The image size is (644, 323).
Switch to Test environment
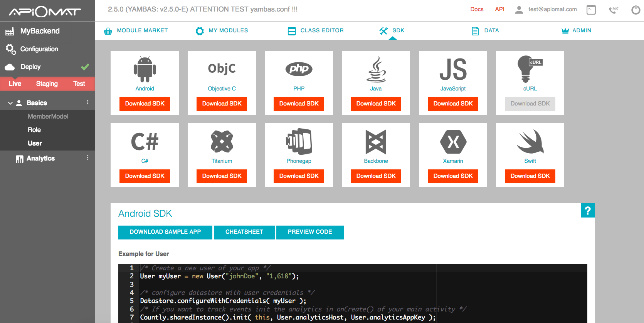point(79,84)
